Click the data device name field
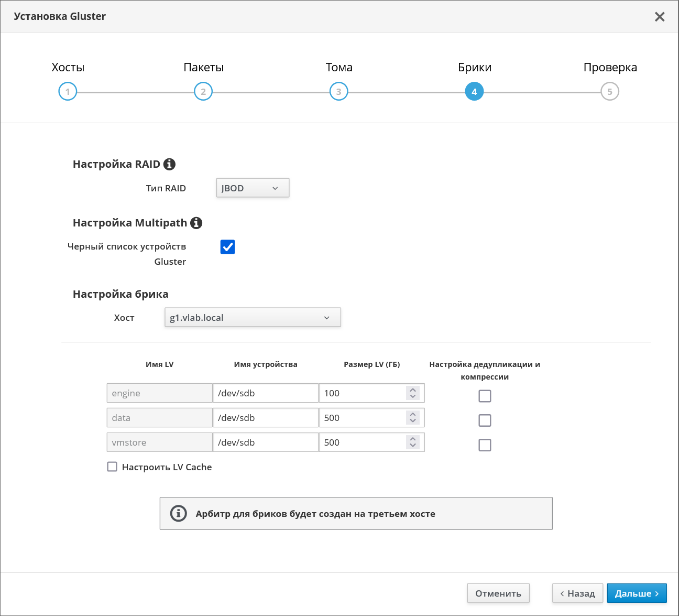 (266, 418)
